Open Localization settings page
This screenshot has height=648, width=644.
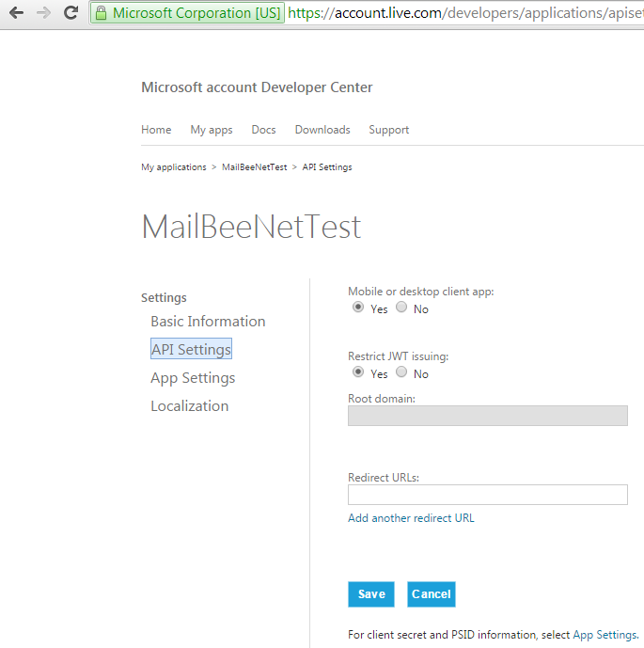pos(190,406)
